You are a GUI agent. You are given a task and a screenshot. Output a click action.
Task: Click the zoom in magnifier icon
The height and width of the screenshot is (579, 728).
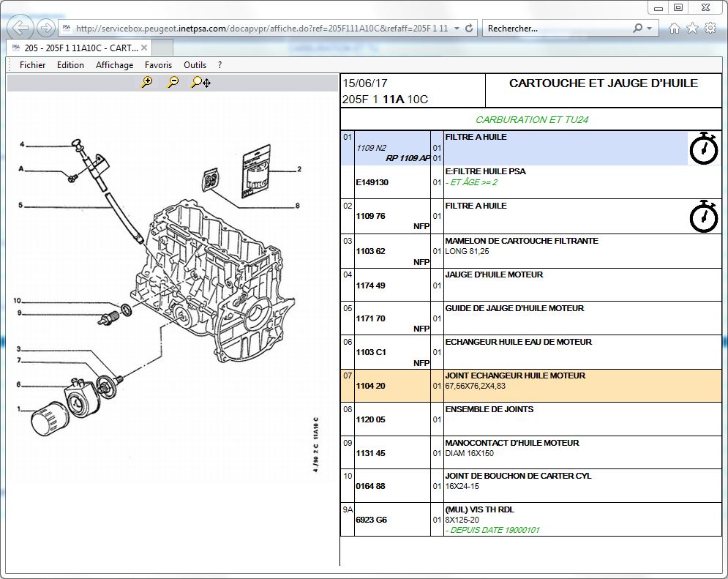click(x=147, y=83)
